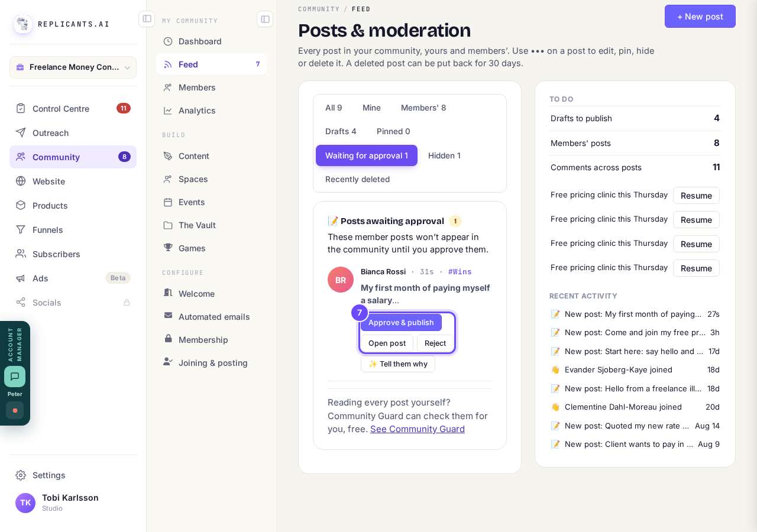Select the Hidden 1 tab
The width and height of the screenshot is (757, 532).
point(444,155)
